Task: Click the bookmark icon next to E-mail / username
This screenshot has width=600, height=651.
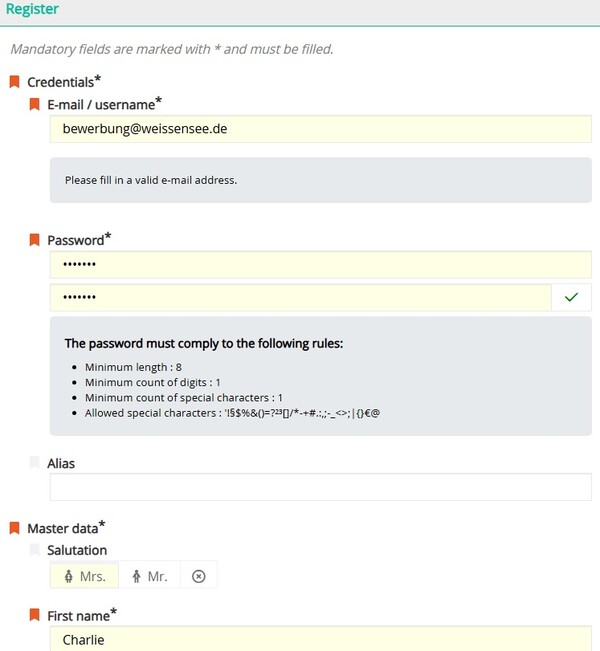Action: (x=35, y=104)
